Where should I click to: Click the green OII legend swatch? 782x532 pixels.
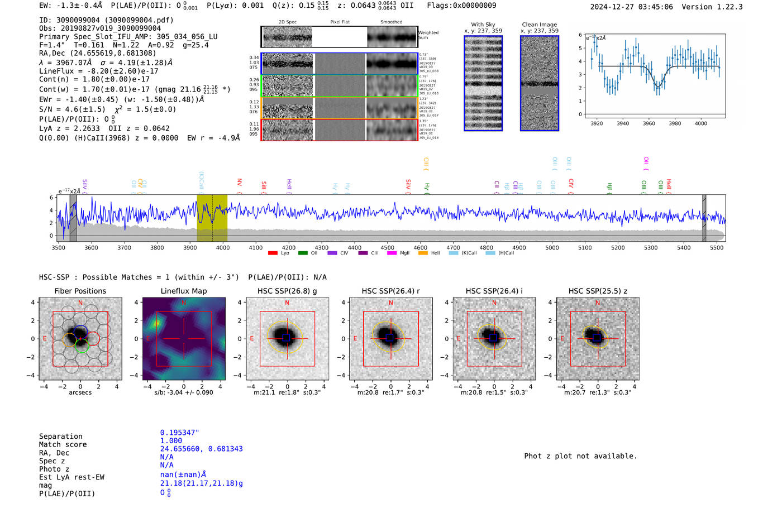[x=303, y=253]
